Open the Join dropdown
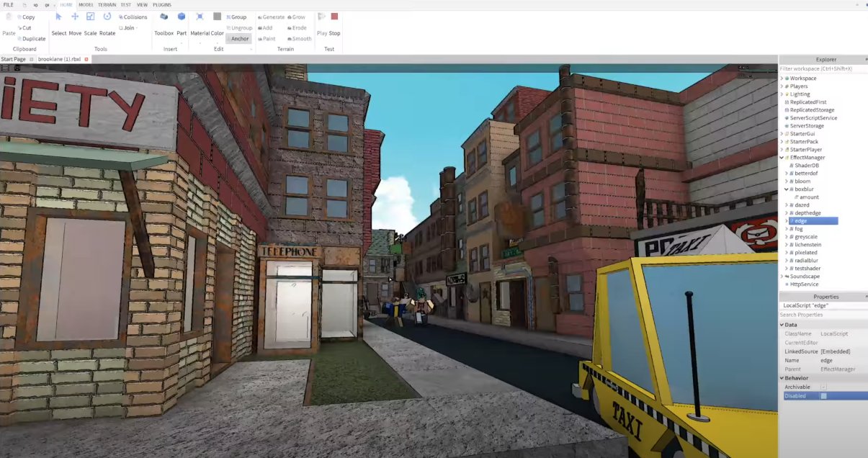 tap(128, 28)
